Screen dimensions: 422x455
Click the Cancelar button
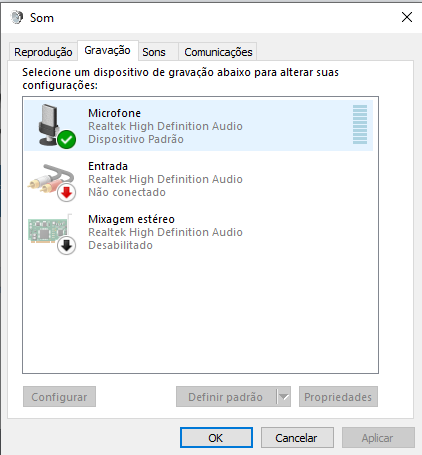pos(297,437)
